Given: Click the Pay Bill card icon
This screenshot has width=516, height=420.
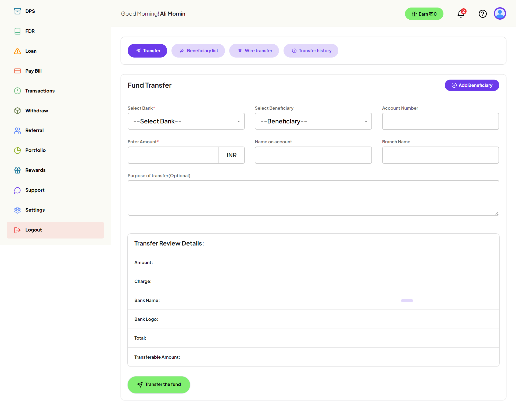Looking at the screenshot, I should click(x=17, y=71).
